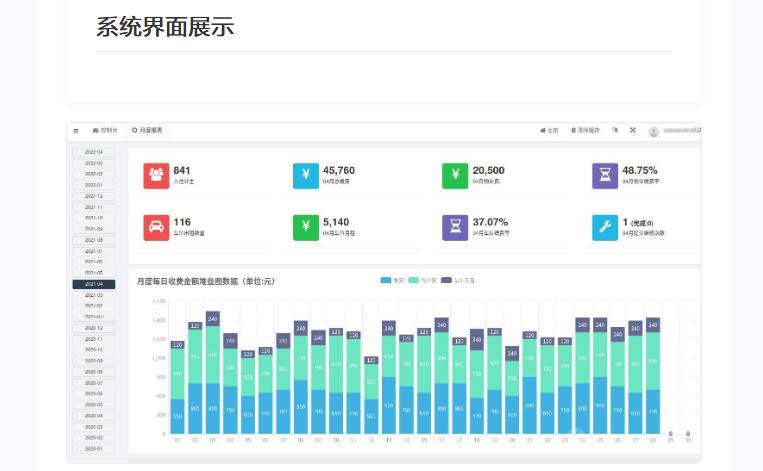
Task: Select month 2021-10 in the sidebar
Action: 94,218
